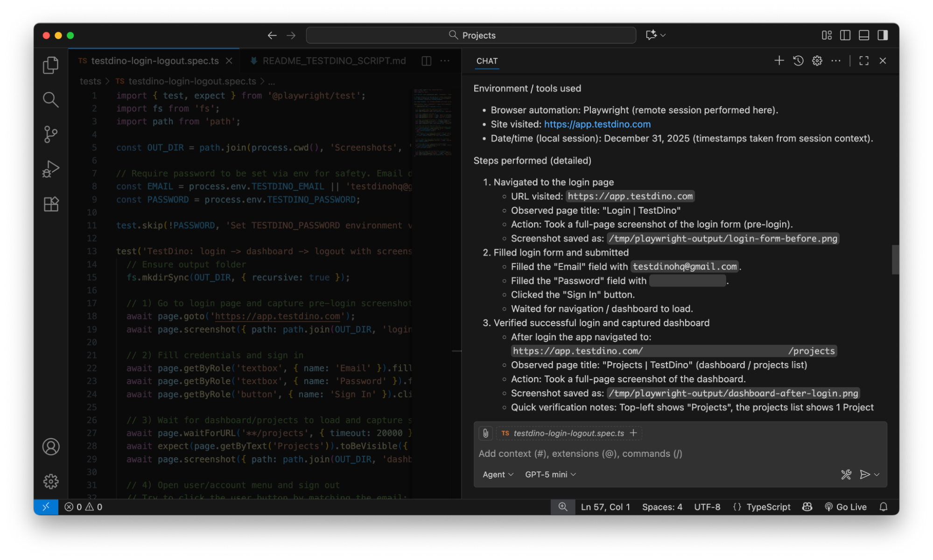The height and width of the screenshot is (560, 933).
Task: Click the Accounts icon in the activity bar
Action: point(50,447)
